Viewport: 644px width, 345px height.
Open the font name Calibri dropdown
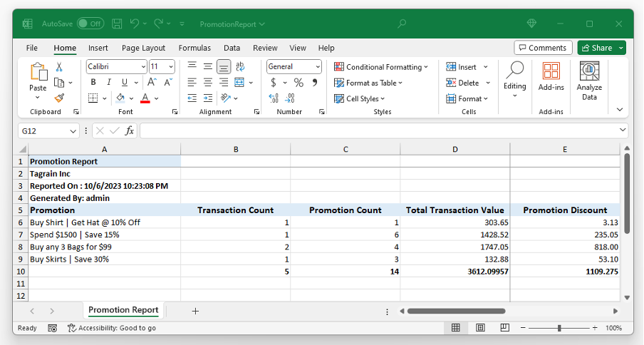(x=142, y=66)
